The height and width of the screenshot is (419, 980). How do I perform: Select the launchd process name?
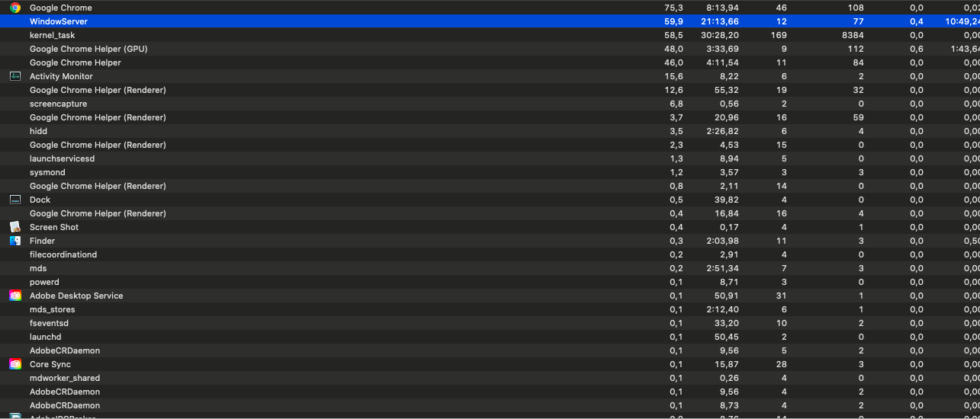point(45,337)
